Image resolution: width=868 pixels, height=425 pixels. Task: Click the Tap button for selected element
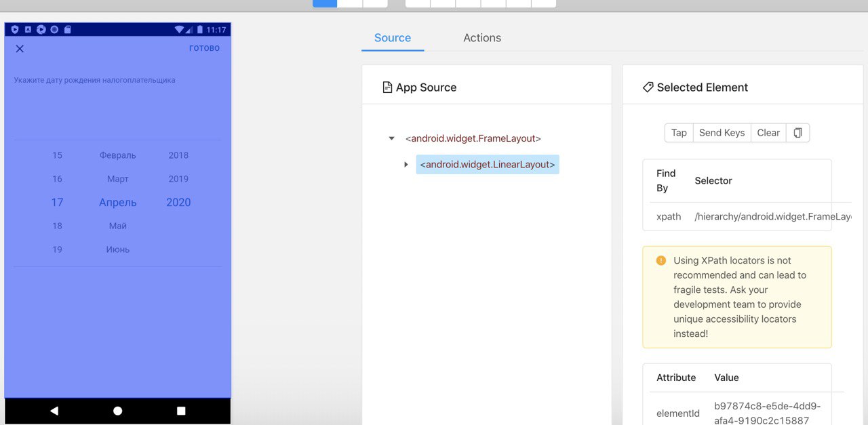point(679,133)
